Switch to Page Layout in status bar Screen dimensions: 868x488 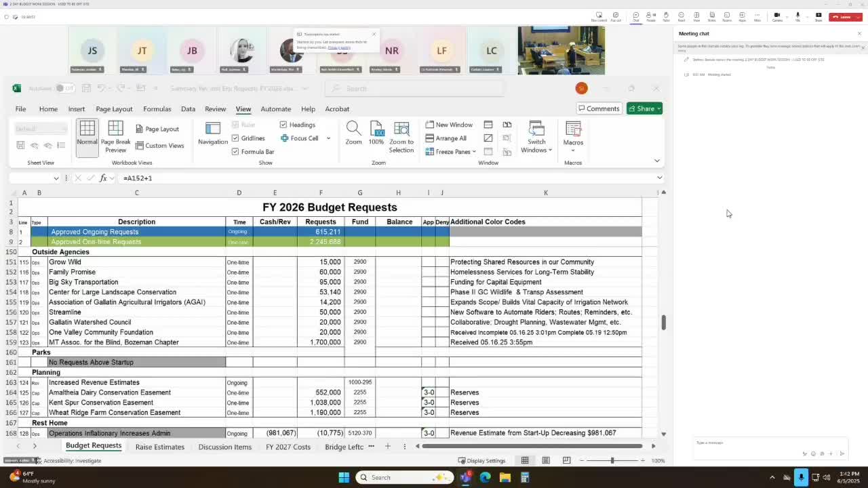[x=545, y=461]
